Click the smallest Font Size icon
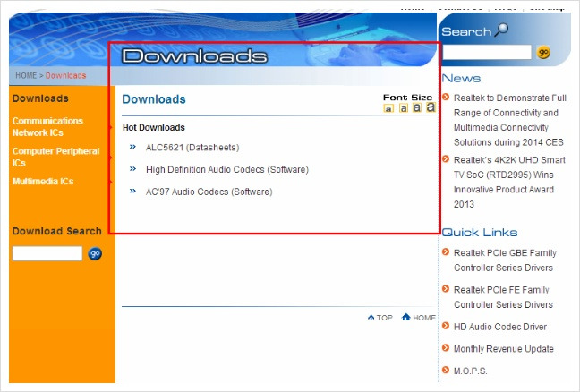580x392 pixels. tap(388, 108)
